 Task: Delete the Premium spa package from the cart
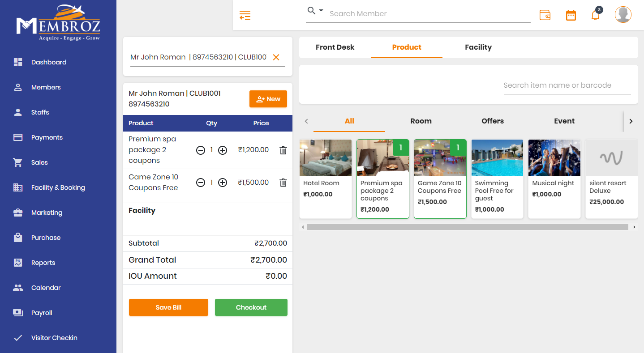pos(283,150)
